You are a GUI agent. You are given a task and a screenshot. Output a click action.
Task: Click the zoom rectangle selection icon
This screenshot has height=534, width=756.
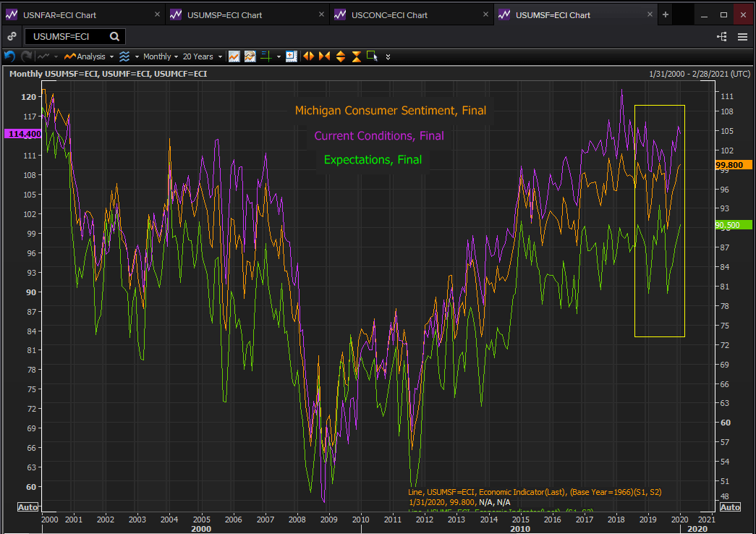(373, 56)
